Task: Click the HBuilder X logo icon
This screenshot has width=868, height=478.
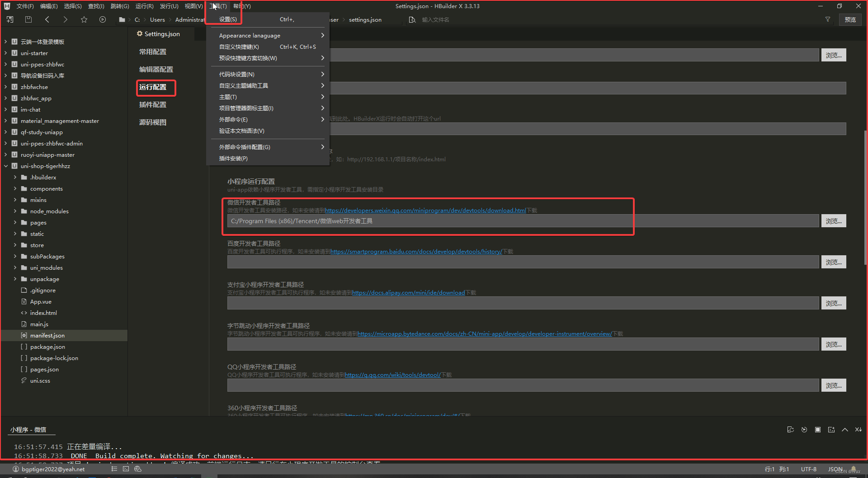Action: [7, 6]
